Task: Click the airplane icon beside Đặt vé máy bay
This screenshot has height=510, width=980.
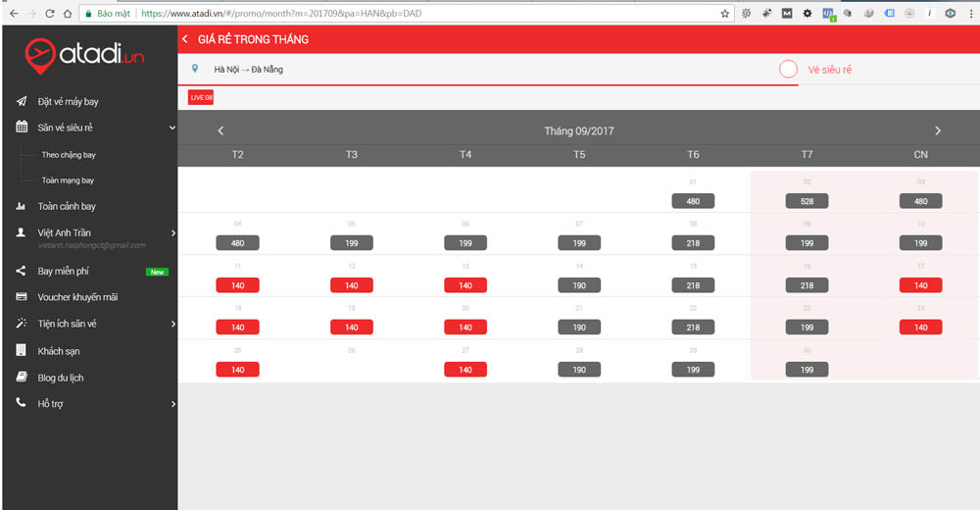Action: pos(21,102)
